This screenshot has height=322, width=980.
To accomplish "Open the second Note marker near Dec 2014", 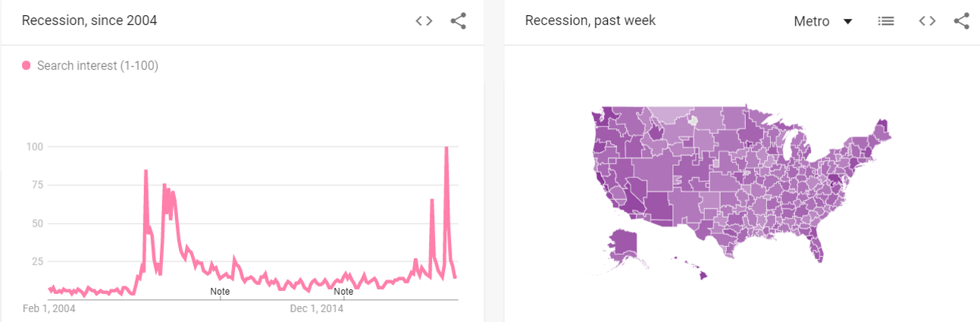I will pos(343,291).
